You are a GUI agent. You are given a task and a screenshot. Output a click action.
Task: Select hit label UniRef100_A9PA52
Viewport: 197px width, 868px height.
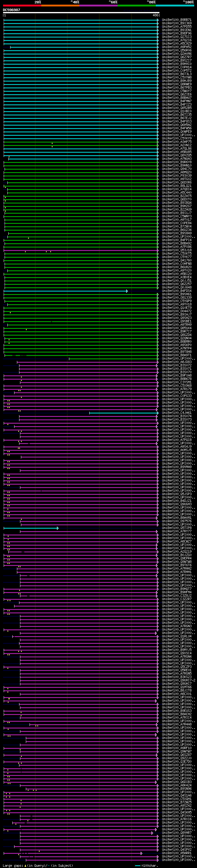coord(177,47)
